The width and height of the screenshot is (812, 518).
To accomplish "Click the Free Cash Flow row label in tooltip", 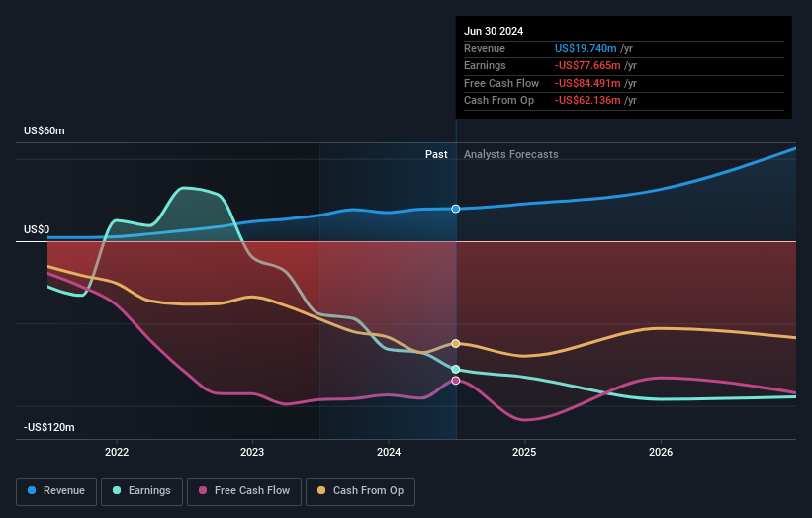I will coord(501,83).
